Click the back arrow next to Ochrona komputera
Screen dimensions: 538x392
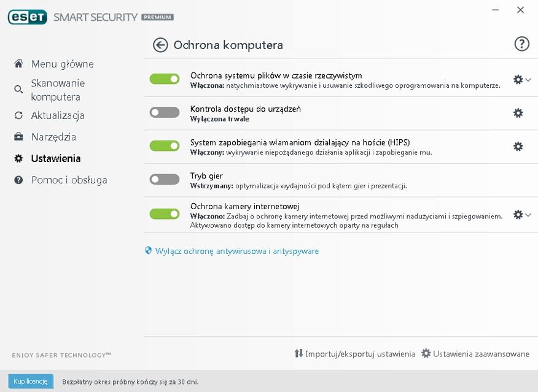160,45
